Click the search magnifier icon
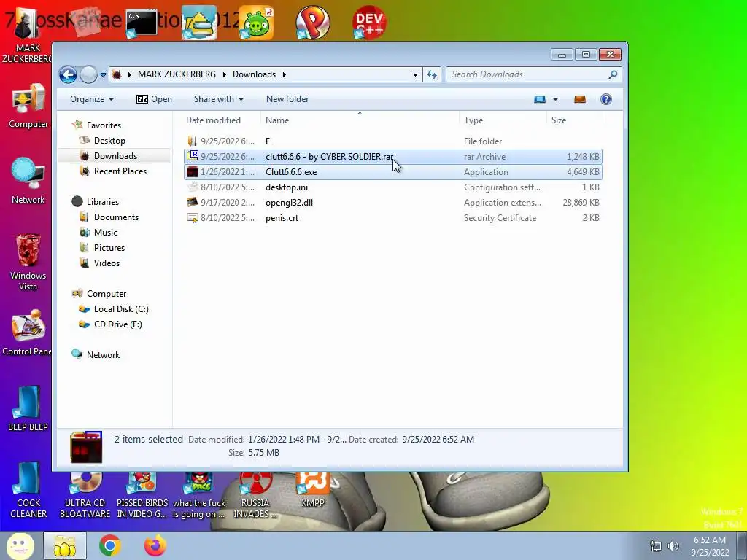 click(613, 74)
